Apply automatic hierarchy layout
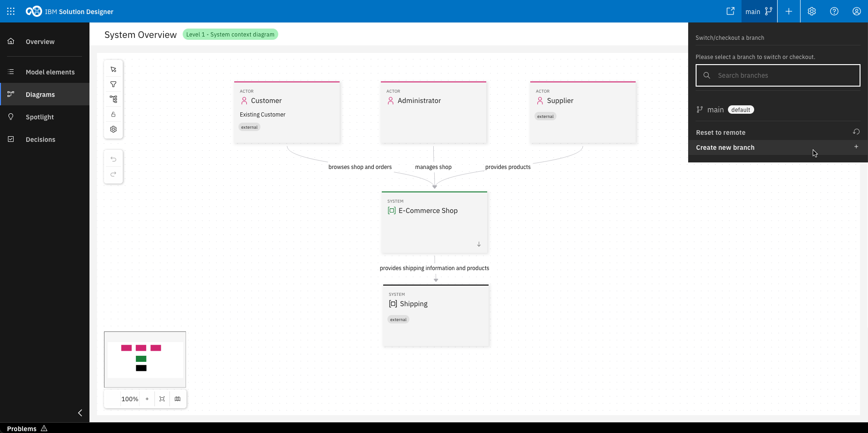868x433 pixels. [x=113, y=99]
